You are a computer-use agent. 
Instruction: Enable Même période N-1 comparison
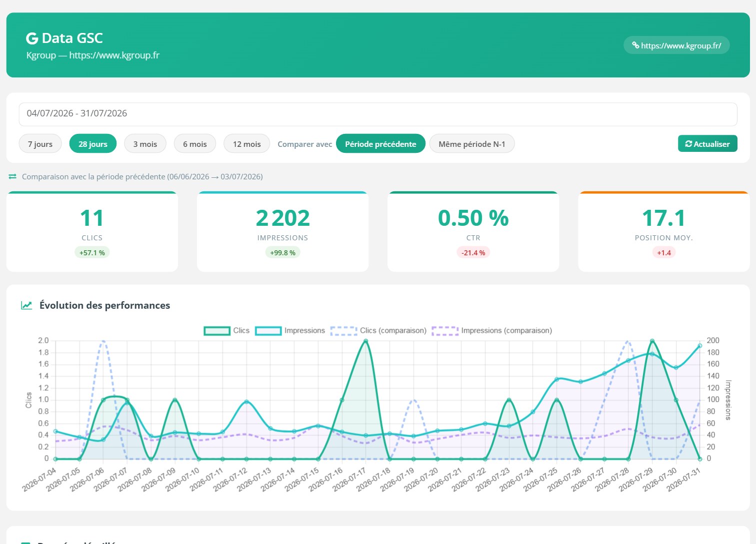tap(472, 144)
